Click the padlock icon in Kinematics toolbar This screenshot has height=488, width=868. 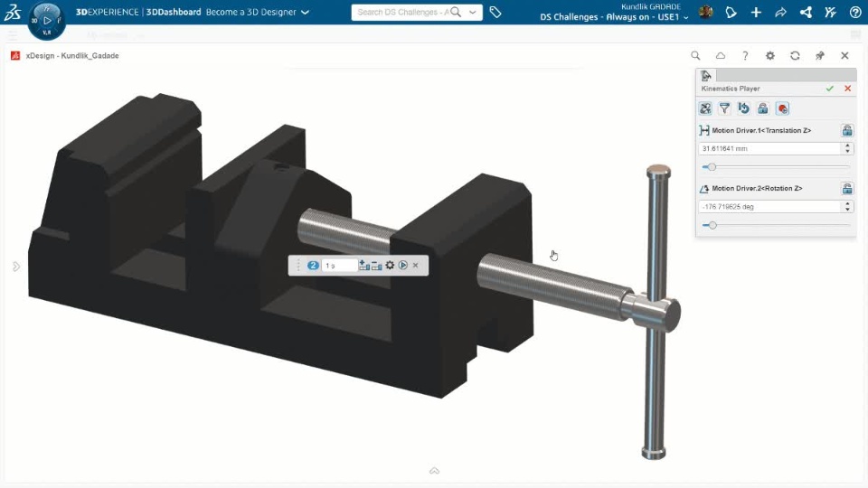coord(763,108)
